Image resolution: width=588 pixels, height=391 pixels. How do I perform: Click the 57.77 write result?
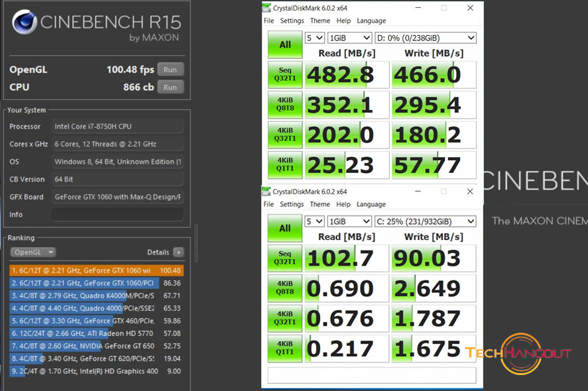point(434,165)
